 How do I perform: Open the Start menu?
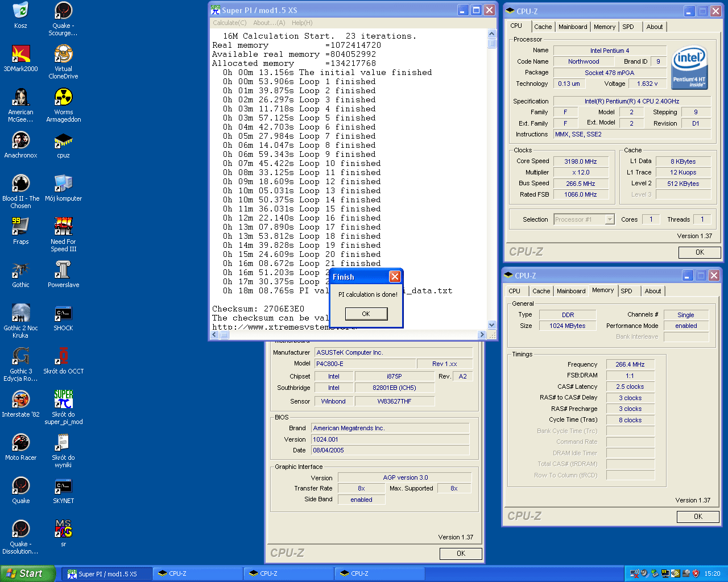pos(28,573)
